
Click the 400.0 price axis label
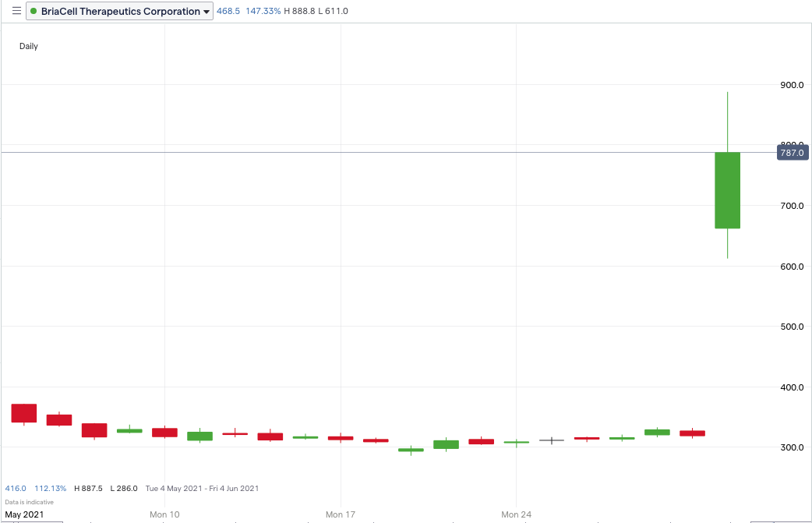792,387
